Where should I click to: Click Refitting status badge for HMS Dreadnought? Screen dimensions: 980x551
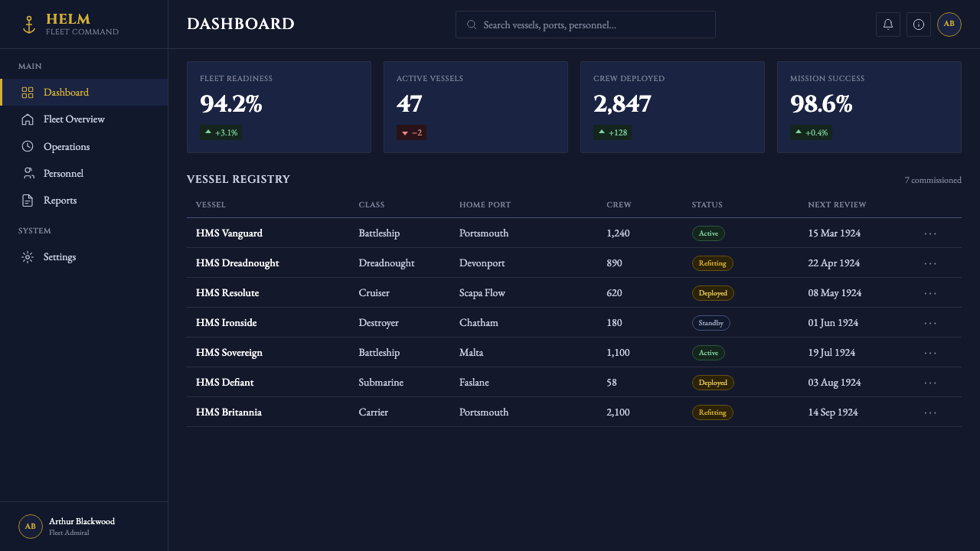(713, 263)
